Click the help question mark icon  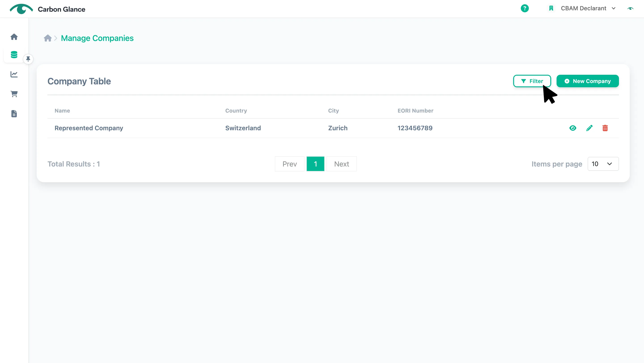click(x=525, y=8)
